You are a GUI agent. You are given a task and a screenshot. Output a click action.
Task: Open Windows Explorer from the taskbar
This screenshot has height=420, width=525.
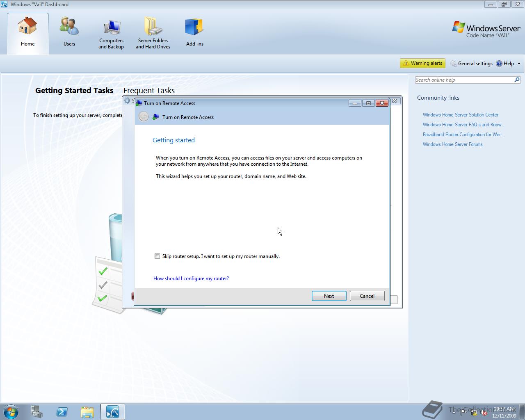point(87,412)
